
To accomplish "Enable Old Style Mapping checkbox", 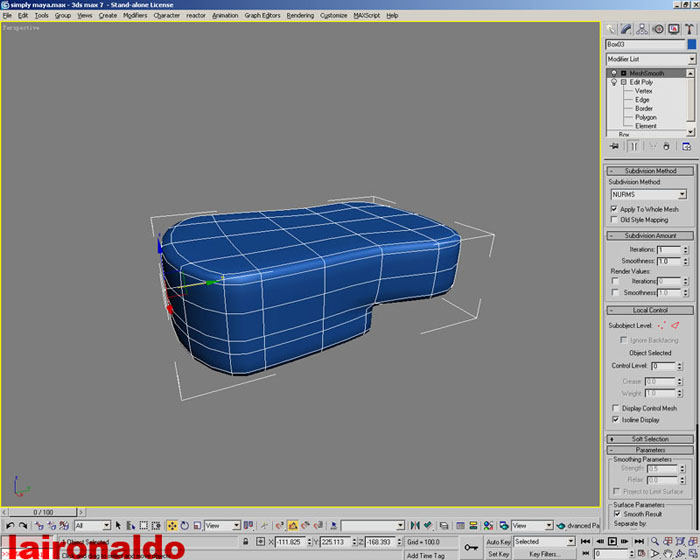I will click(x=614, y=219).
